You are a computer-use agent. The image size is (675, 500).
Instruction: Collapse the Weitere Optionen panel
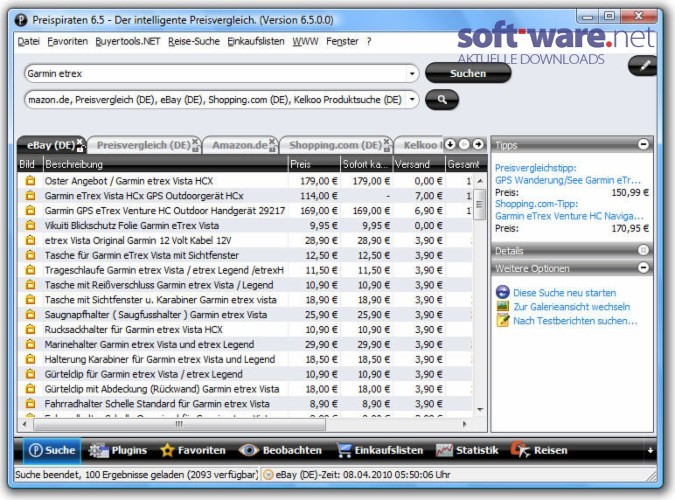pos(643,268)
